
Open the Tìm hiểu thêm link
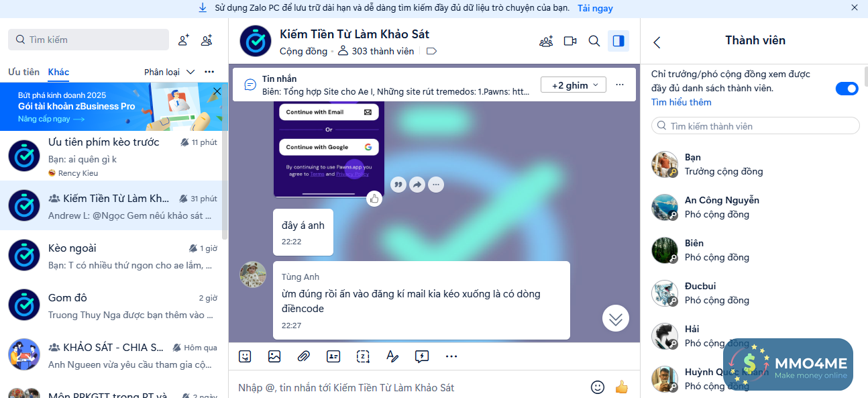(x=682, y=102)
